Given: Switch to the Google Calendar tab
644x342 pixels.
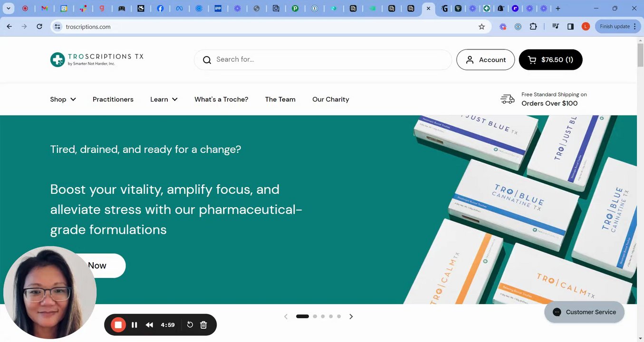Looking at the screenshot, I should tap(64, 9).
